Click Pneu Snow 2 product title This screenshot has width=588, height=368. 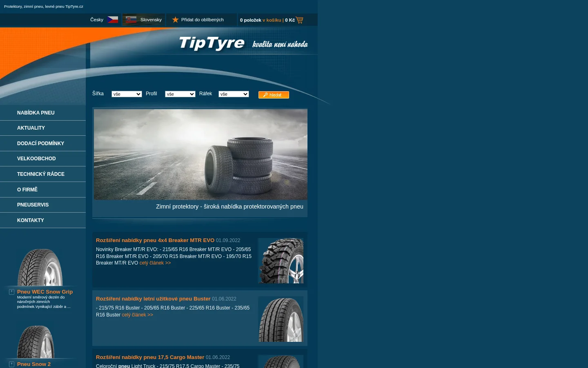click(x=34, y=364)
